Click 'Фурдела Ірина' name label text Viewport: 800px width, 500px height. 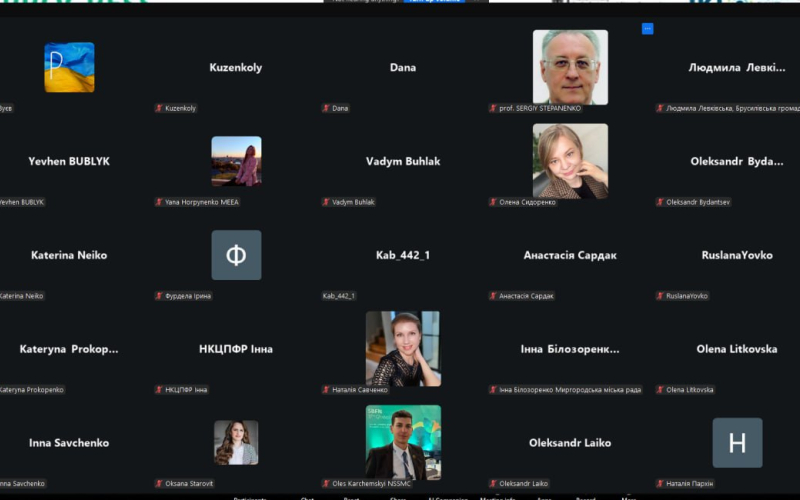pos(188,296)
